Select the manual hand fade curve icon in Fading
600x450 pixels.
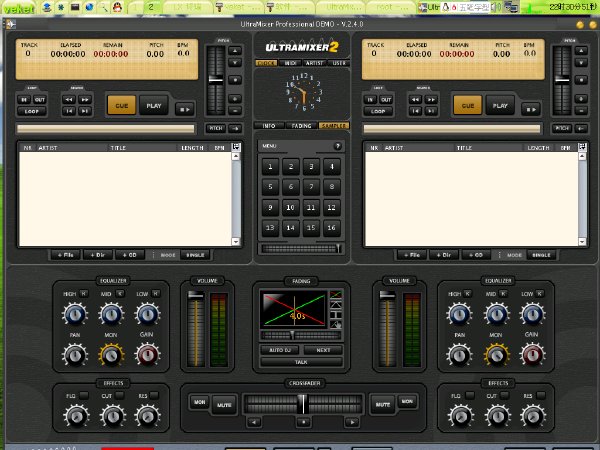[x=336, y=324]
